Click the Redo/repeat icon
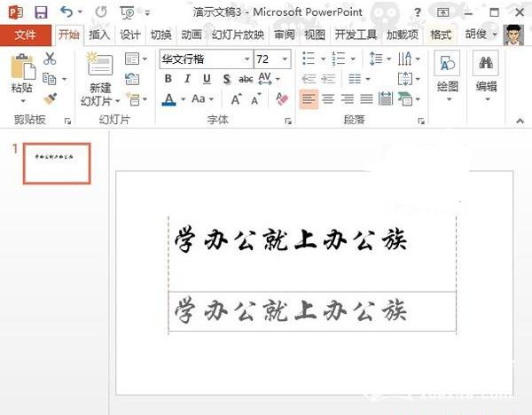The height and width of the screenshot is (415, 532). point(101,12)
